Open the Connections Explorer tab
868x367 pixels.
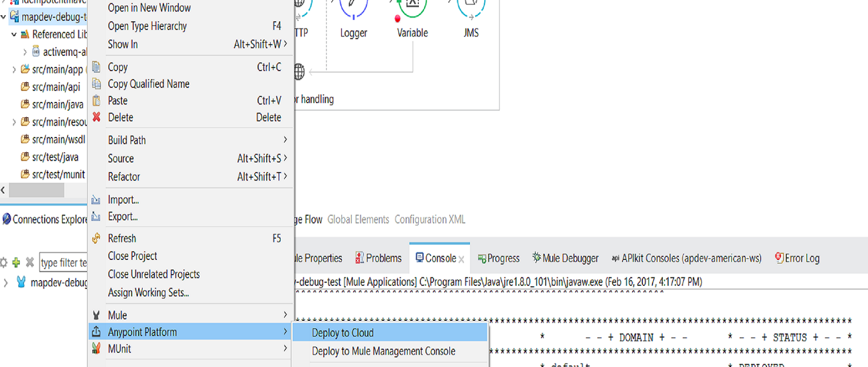point(44,219)
